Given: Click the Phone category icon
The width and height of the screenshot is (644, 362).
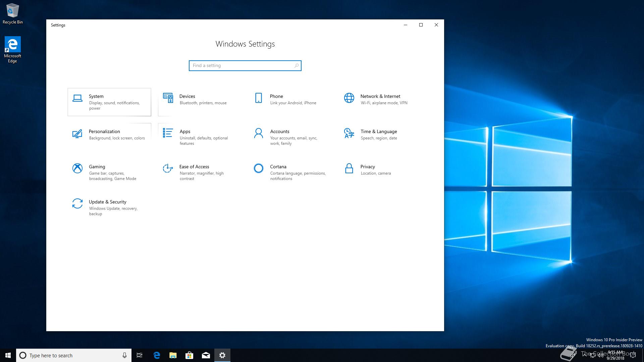Looking at the screenshot, I should click(x=259, y=98).
